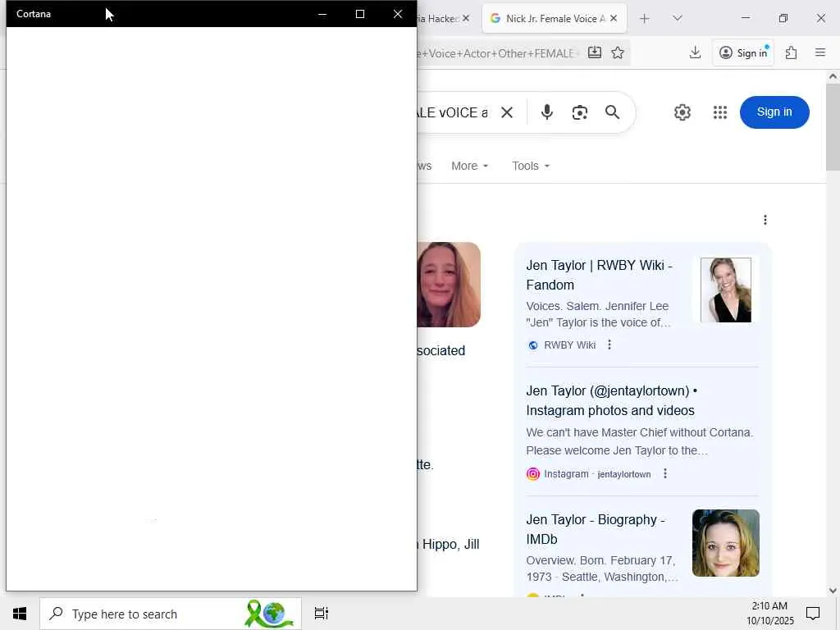The width and height of the screenshot is (840, 630).
Task: Expand the list all tabs chevron
Action: pos(678,18)
